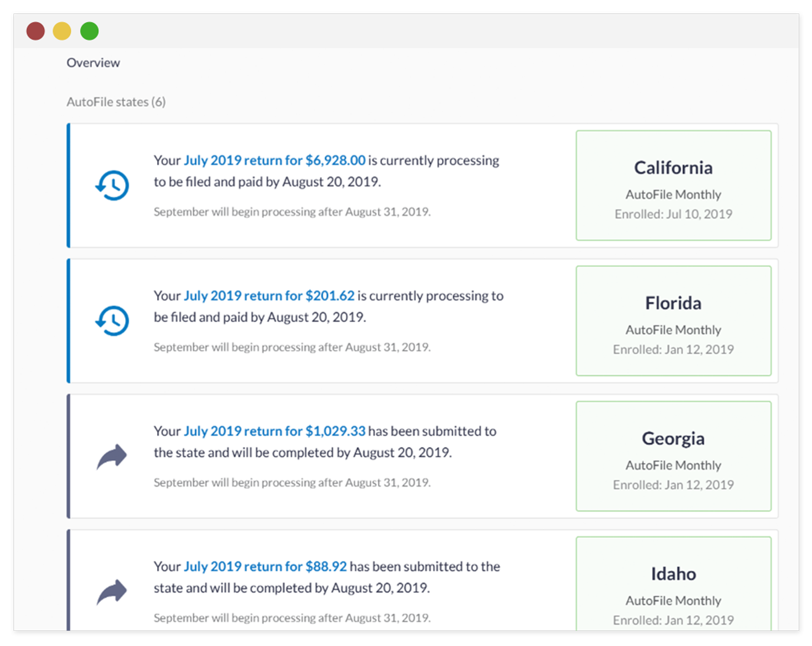Click 'Enrolled: Jul 10, 2019' text
The width and height of the screenshot is (812, 646).
(673, 214)
